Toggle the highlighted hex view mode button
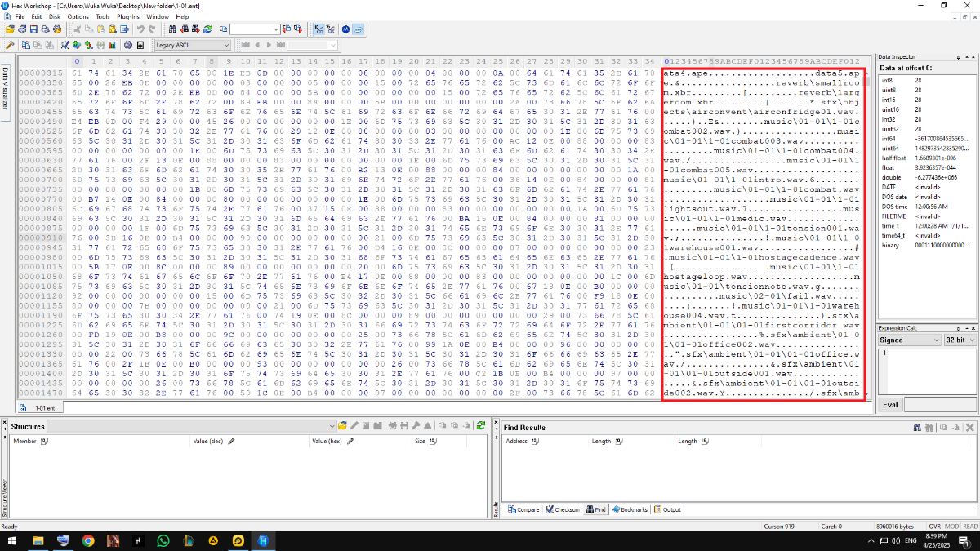Image resolution: width=980 pixels, height=551 pixels. [318, 29]
